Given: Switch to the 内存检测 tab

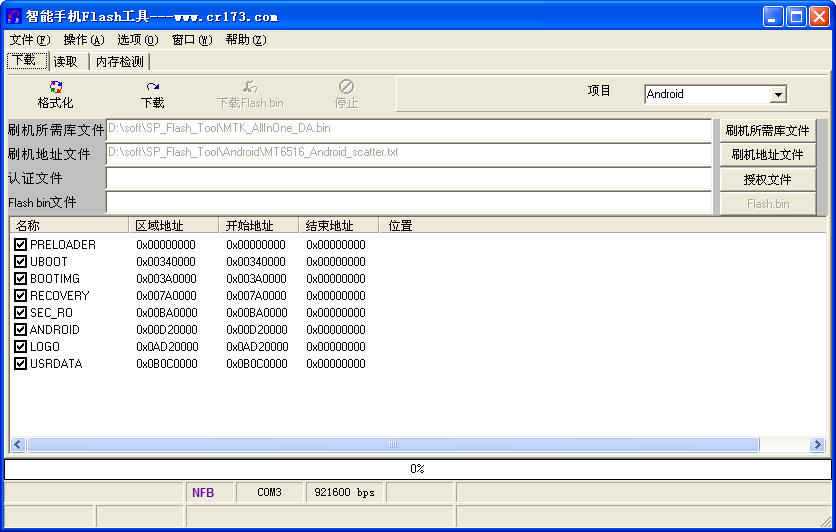Looking at the screenshot, I should click(119, 62).
